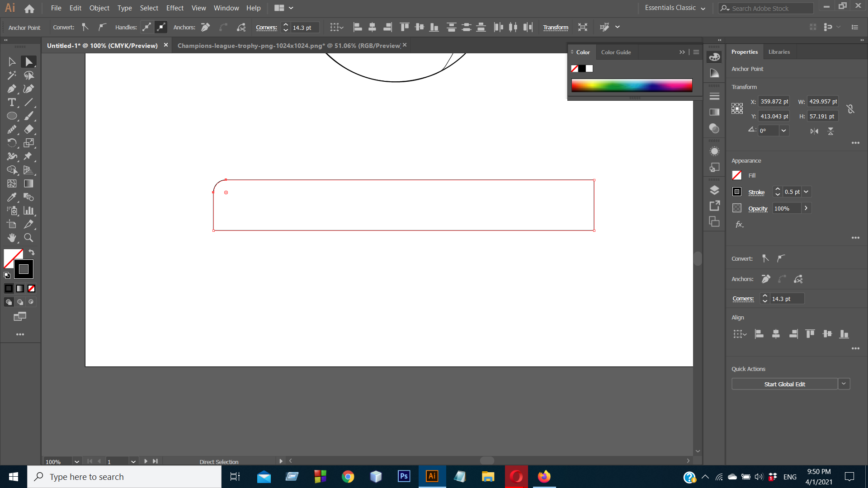The width and height of the screenshot is (868, 488).
Task: Select the Magic Wand tool
Action: click(12, 75)
